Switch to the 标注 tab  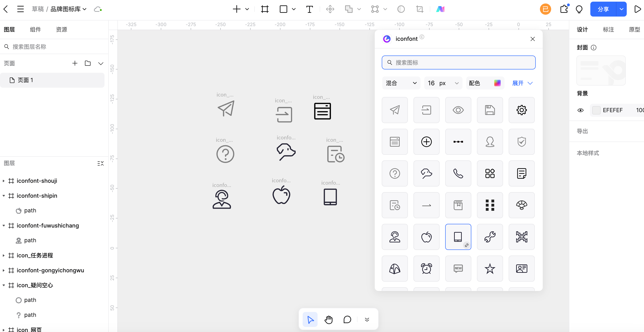coord(608,29)
